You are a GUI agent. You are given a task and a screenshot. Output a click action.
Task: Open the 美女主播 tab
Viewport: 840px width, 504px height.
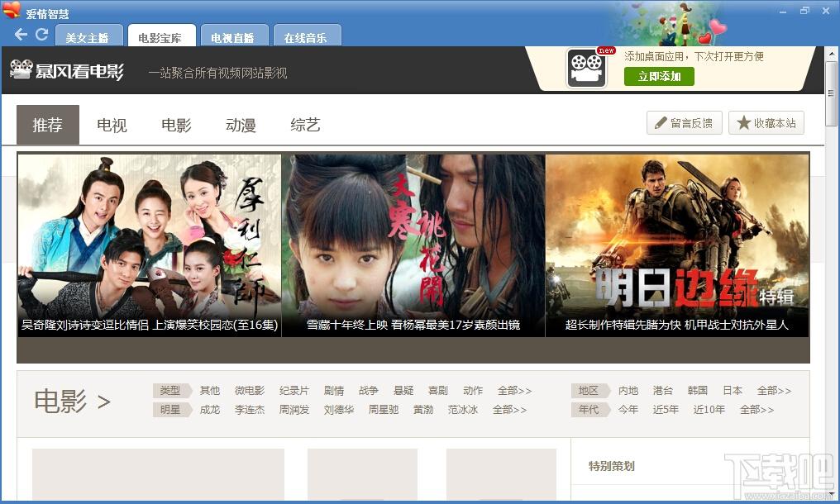89,37
